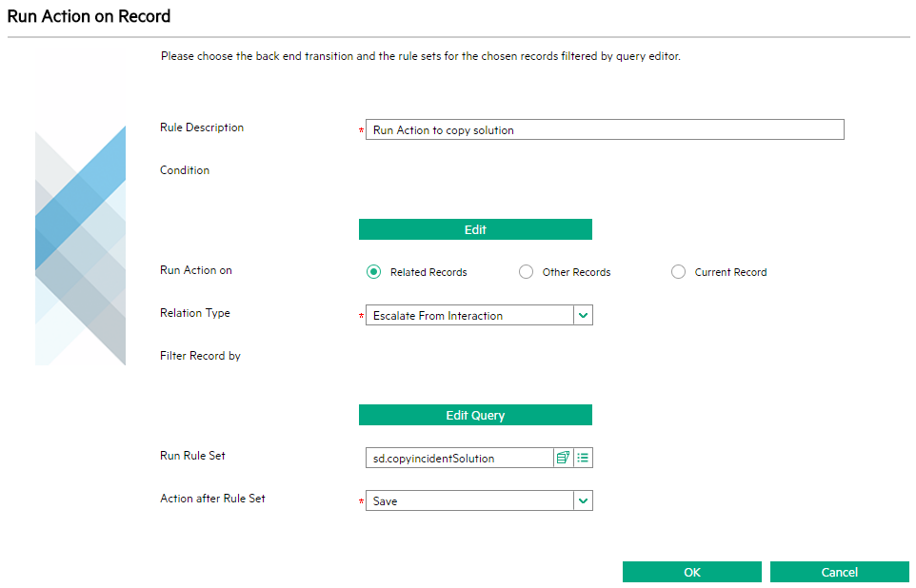Open the Edit Query button
This screenshot has height=588, width=916.
pos(475,415)
